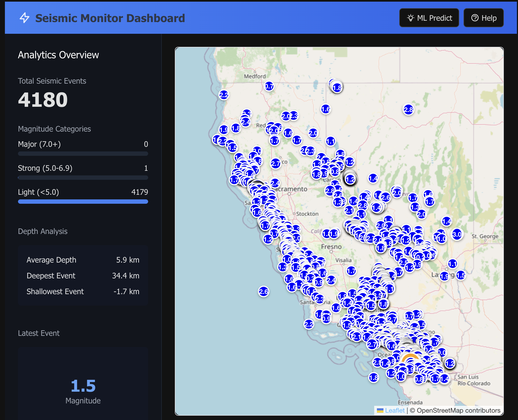The image size is (518, 420).
Task: Click the Magnitude Categories section label
Action: pyautogui.click(x=54, y=129)
